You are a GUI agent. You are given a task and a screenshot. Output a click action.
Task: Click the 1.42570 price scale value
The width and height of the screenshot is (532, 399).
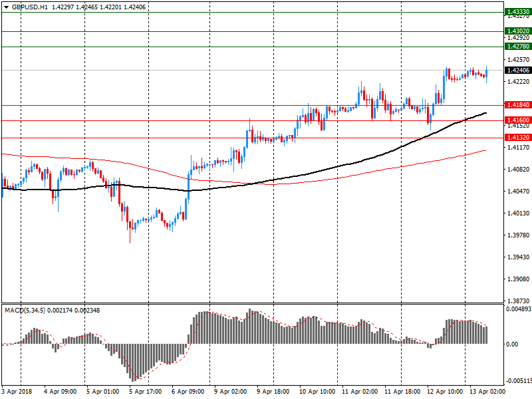tap(518, 60)
